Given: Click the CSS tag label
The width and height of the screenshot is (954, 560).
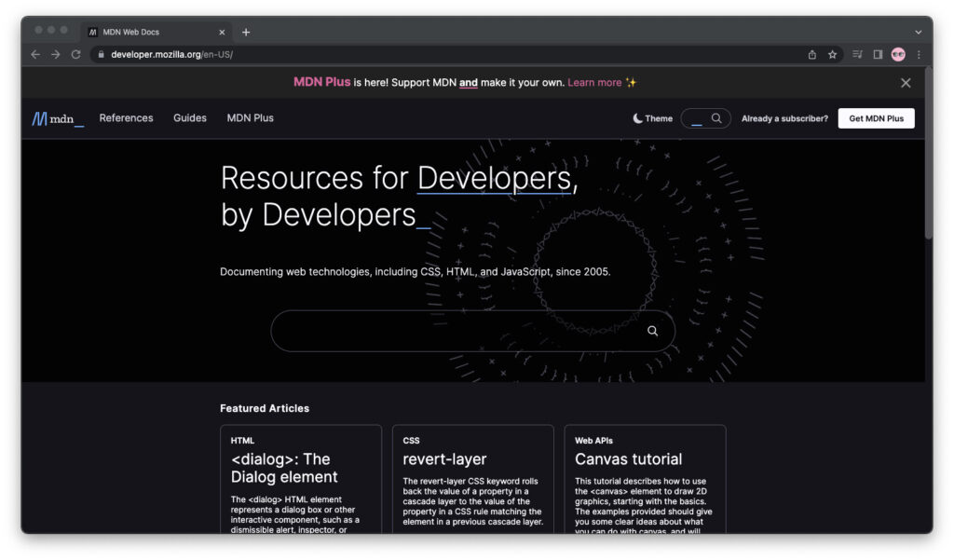Looking at the screenshot, I should tap(411, 441).
